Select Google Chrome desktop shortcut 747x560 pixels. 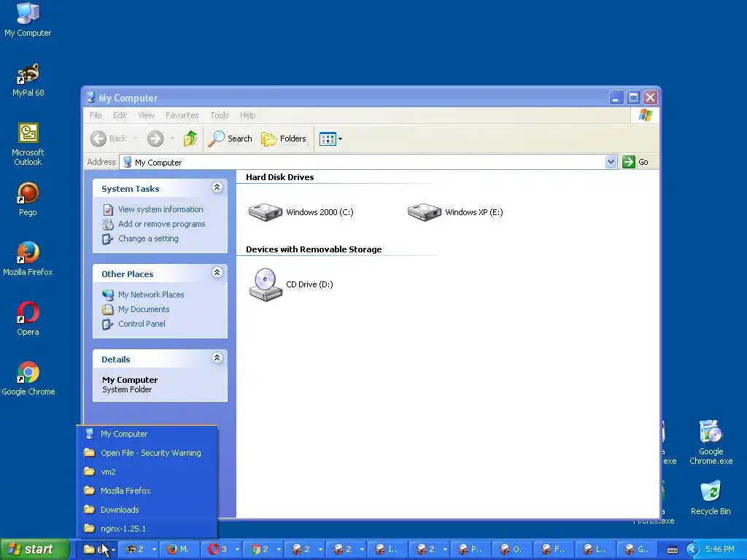[28, 378]
